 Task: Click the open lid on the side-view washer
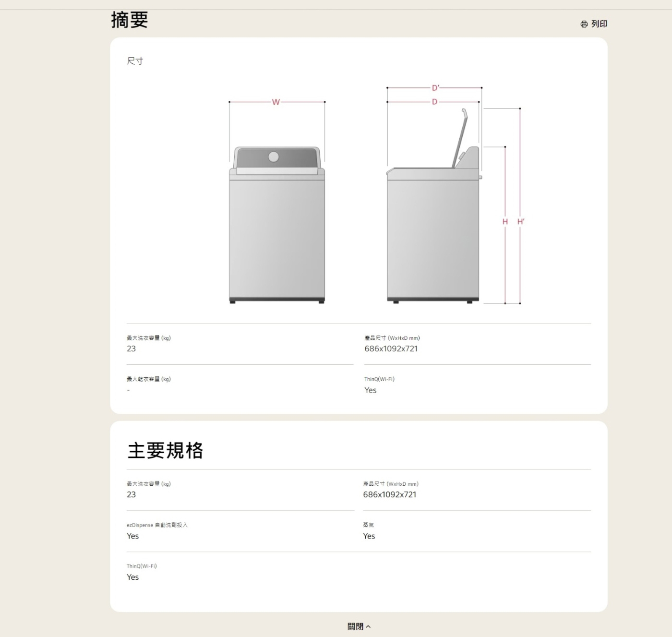point(459,137)
